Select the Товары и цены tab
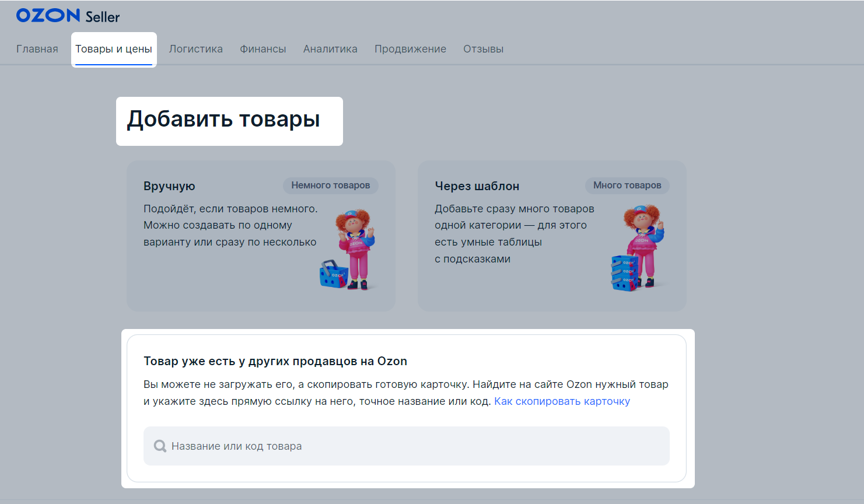The image size is (864, 504). (114, 49)
